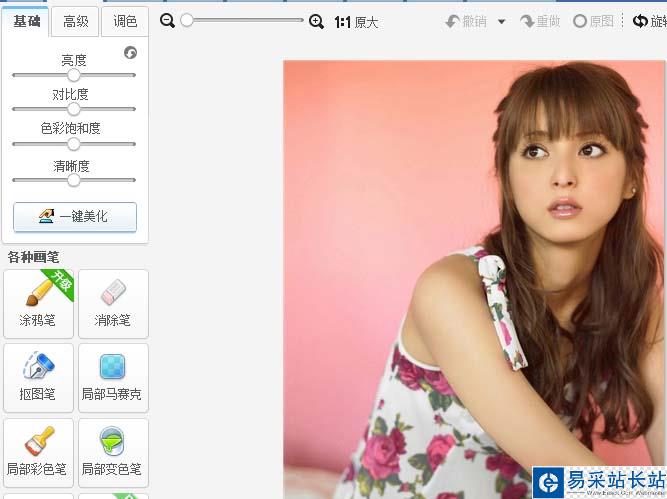667x499 pixels.
Task: Click the zoom out magnifier icon
Action: tap(167, 20)
